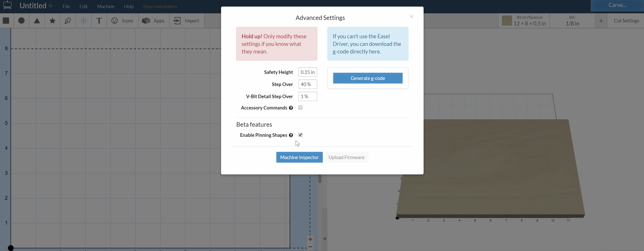Screen dimensions: 644x251
Task: Favorite the Untitled project star
Action: [51, 6]
